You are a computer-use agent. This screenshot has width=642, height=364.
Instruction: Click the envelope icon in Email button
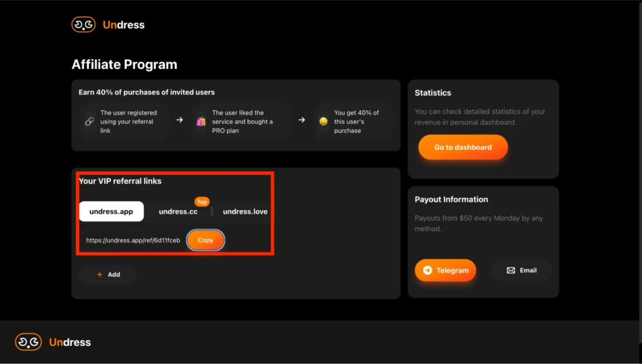tap(510, 271)
